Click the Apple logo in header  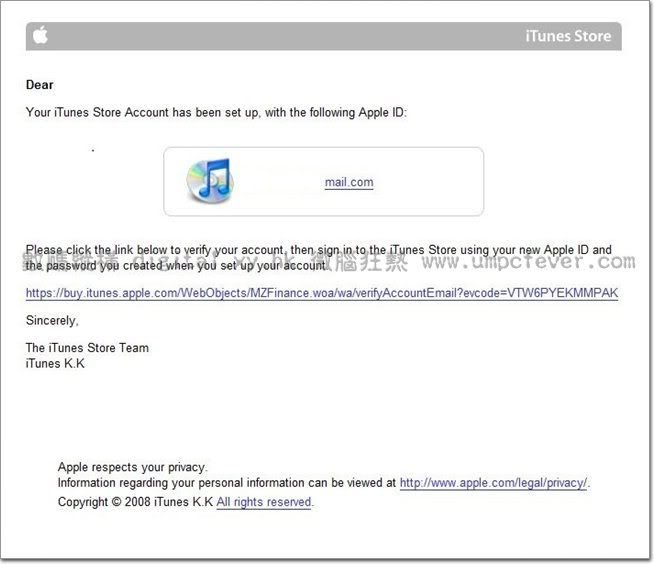pos(40,36)
